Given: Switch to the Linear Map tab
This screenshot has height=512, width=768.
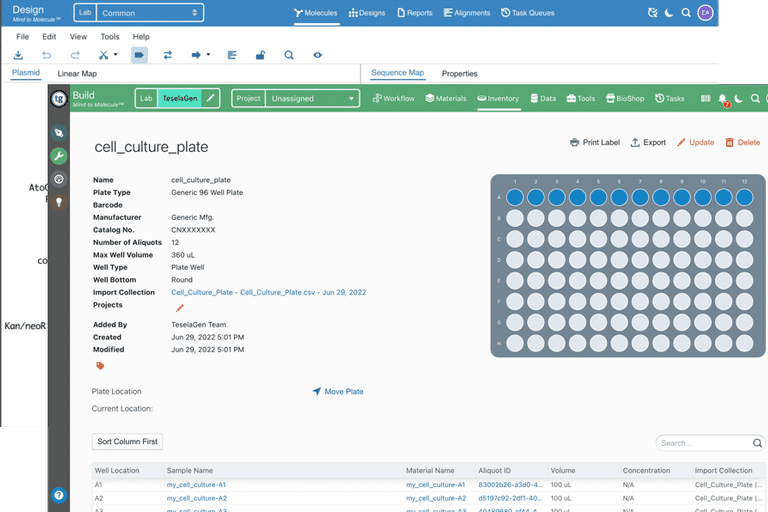Looking at the screenshot, I should pyautogui.click(x=77, y=74).
